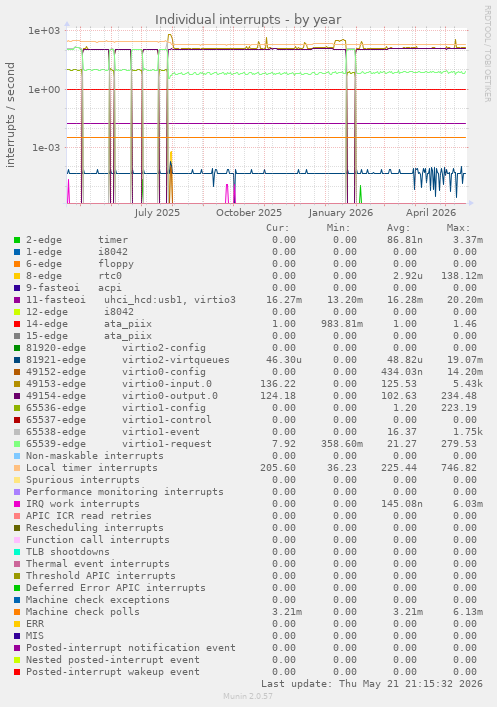The width and height of the screenshot is (497, 707).
Task: Select the 'TLB shootdowns' legend label
Action: 68,551
